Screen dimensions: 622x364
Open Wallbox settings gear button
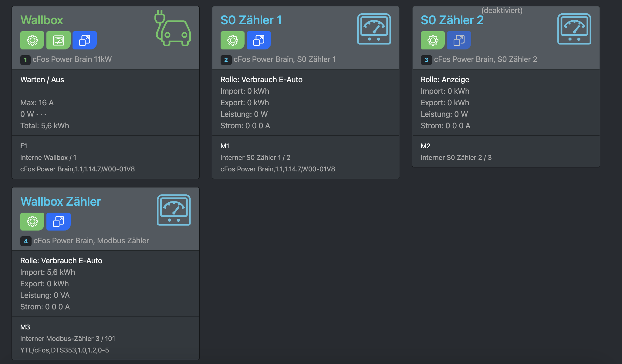click(32, 40)
